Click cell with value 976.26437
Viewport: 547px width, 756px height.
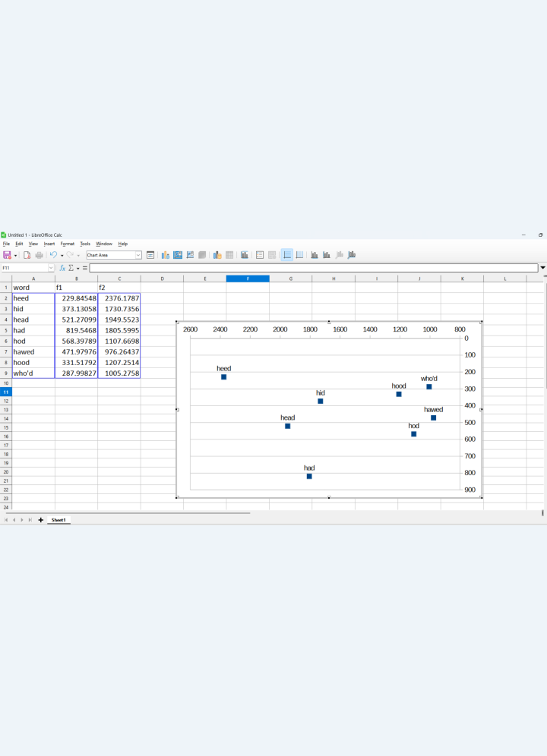point(119,351)
